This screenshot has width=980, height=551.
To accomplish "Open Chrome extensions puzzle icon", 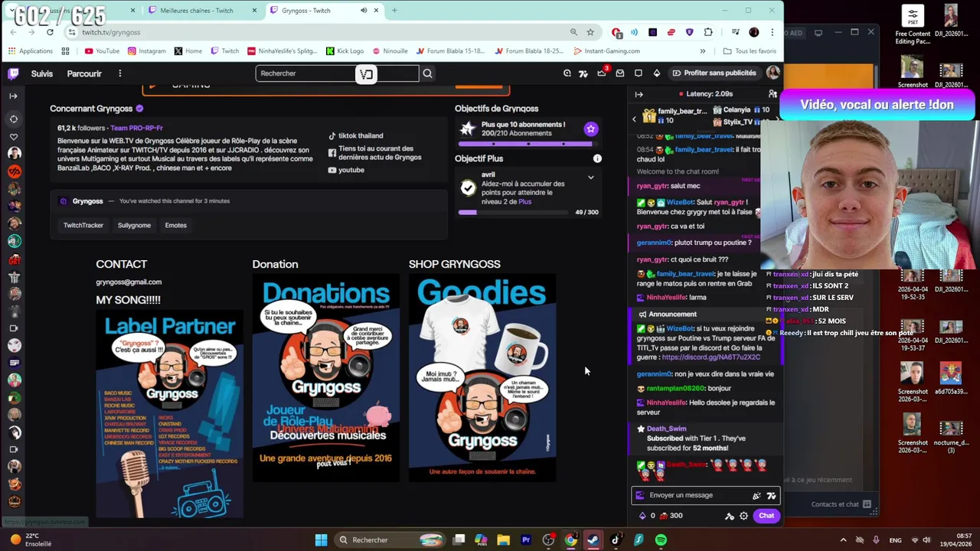I will (x=708, y=32).
